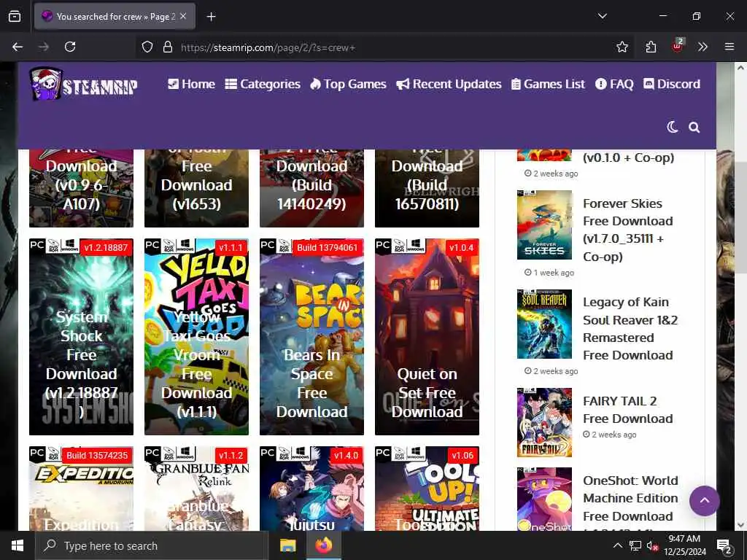Open Quiet on Set Free Download card

click(x=427, y=337)
